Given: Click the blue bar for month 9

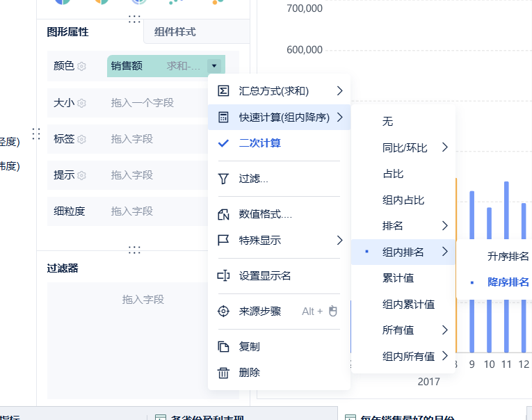Looking at the screenshot, I should click(x=471, y=215).
